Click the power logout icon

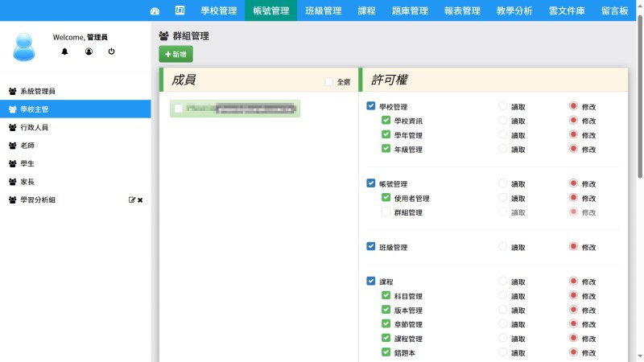coord(111,51)
